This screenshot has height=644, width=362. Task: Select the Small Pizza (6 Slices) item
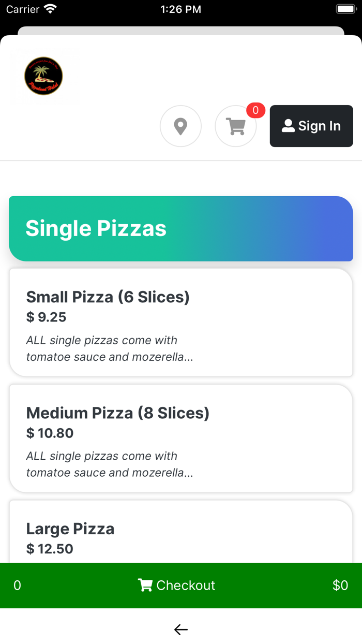click(x=180, y=323)
